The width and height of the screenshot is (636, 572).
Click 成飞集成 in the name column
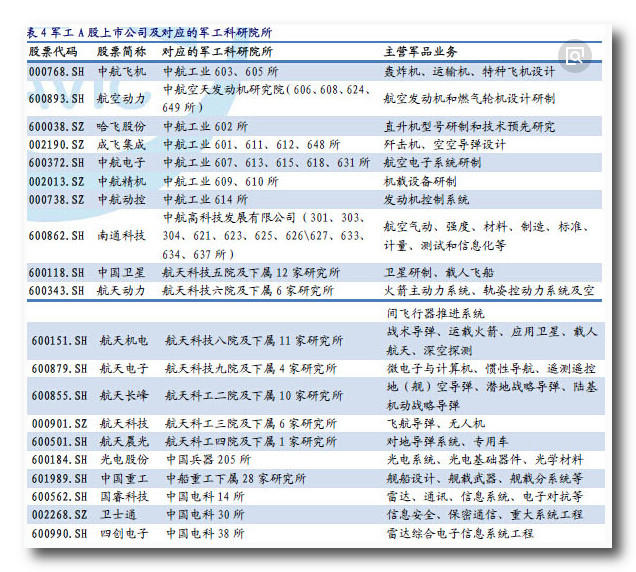click(122, 144)
